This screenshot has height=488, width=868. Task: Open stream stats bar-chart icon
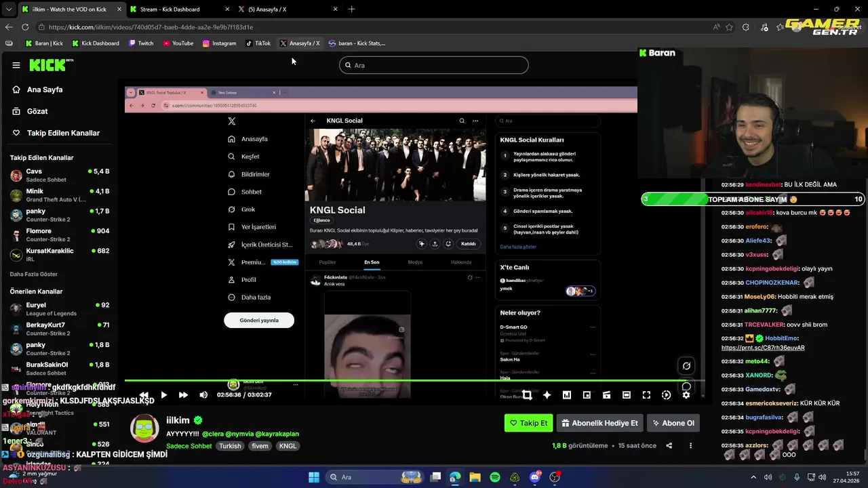tap(566, 394)
